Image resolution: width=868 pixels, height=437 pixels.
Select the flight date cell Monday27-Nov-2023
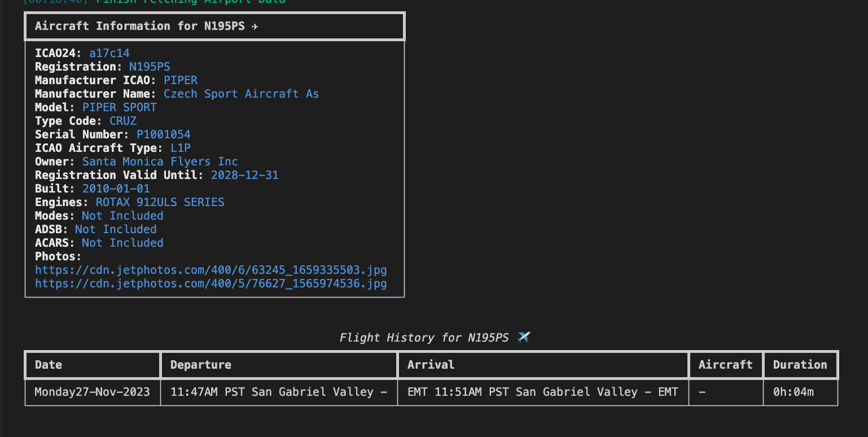[93, 392]
